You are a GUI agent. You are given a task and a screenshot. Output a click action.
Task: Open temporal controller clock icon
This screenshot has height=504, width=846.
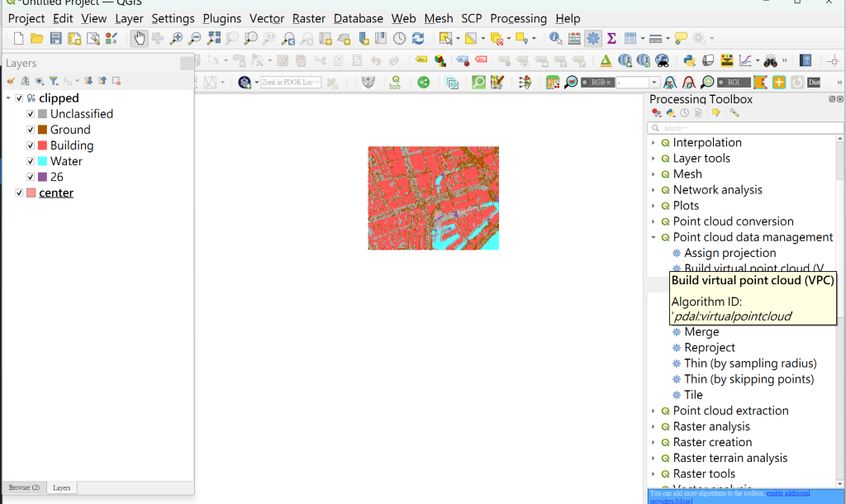point(399,38)
